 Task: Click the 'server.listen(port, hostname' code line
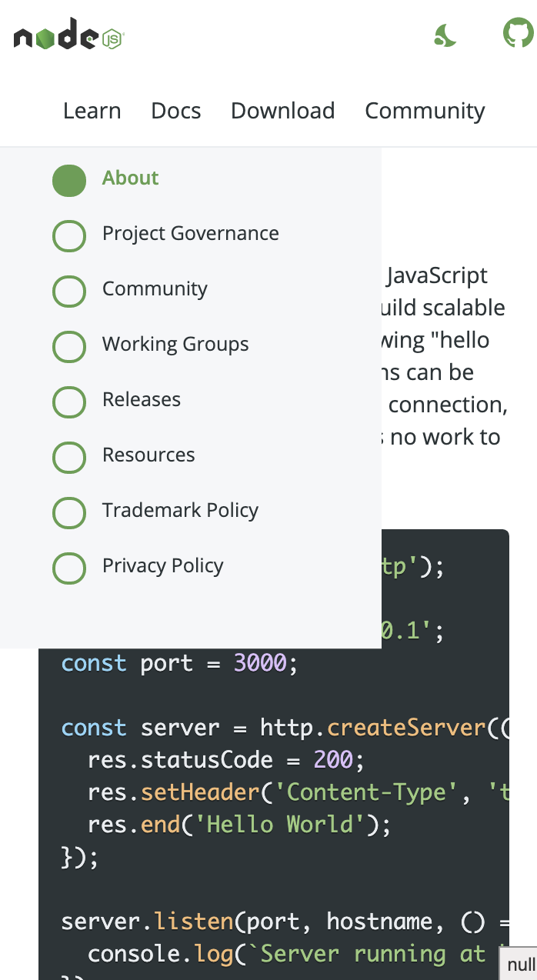coord(285,922)
